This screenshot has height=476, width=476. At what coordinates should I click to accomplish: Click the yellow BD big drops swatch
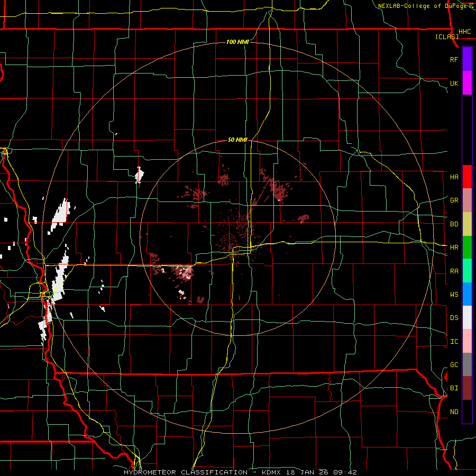[467, 224]
